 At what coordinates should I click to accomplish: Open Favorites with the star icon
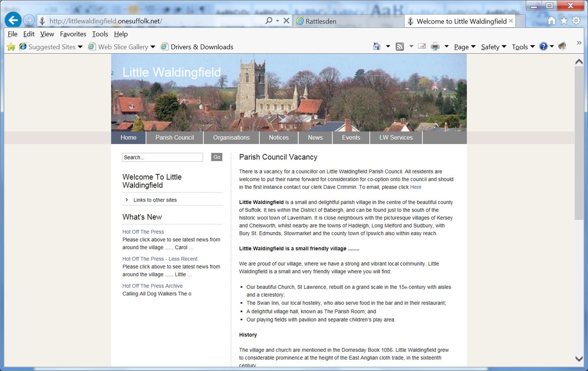pyautogui.click(x=564, y=21)
